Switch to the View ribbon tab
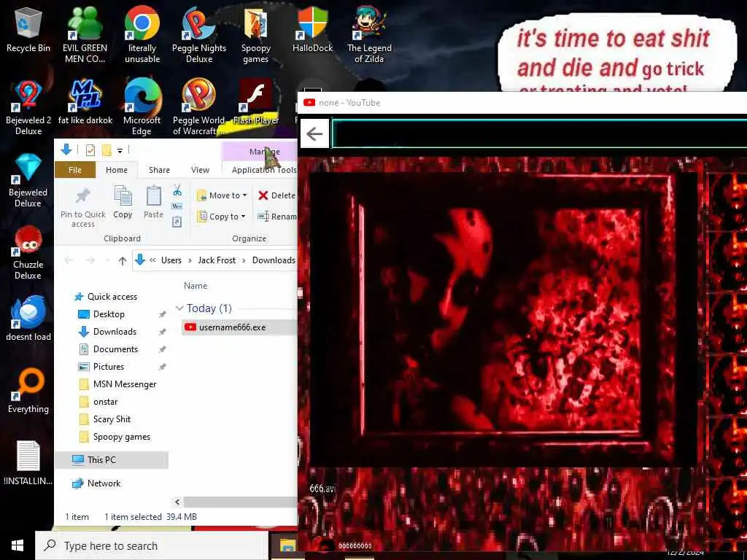This screenshot has width=747, height=560. (200, 170)
